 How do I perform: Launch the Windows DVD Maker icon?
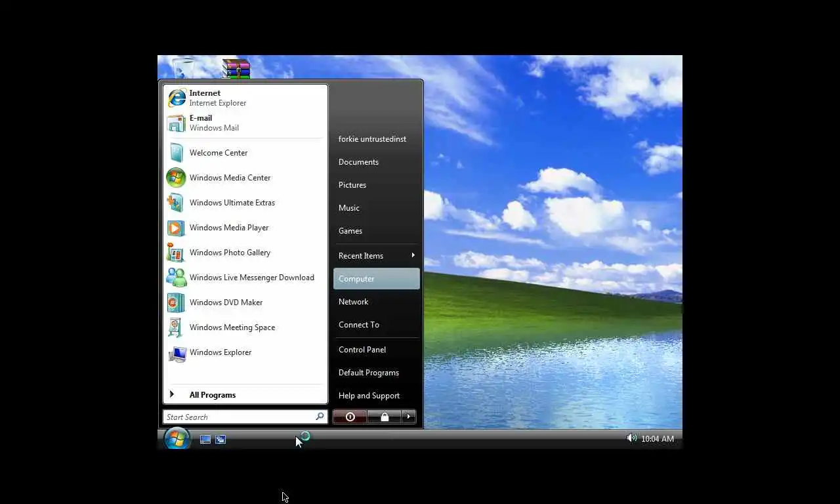[x=177, y=303]
